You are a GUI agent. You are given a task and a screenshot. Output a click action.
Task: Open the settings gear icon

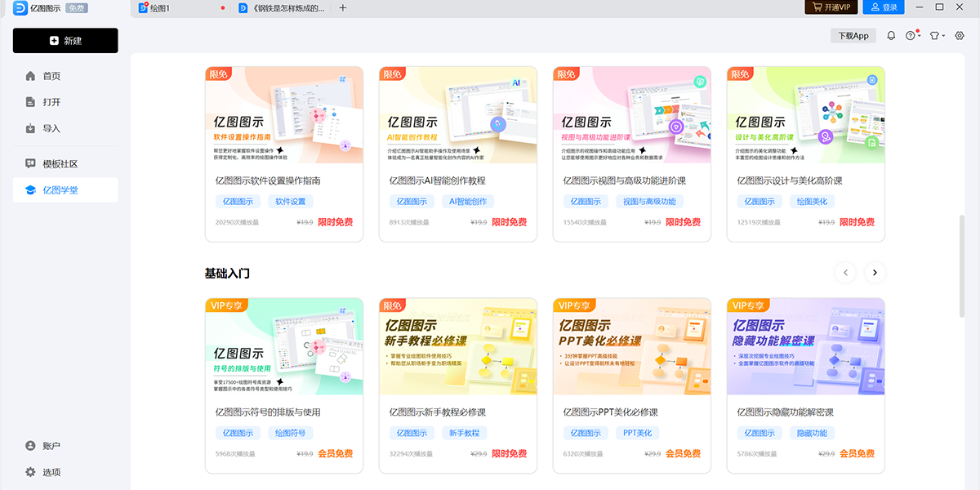960,36
